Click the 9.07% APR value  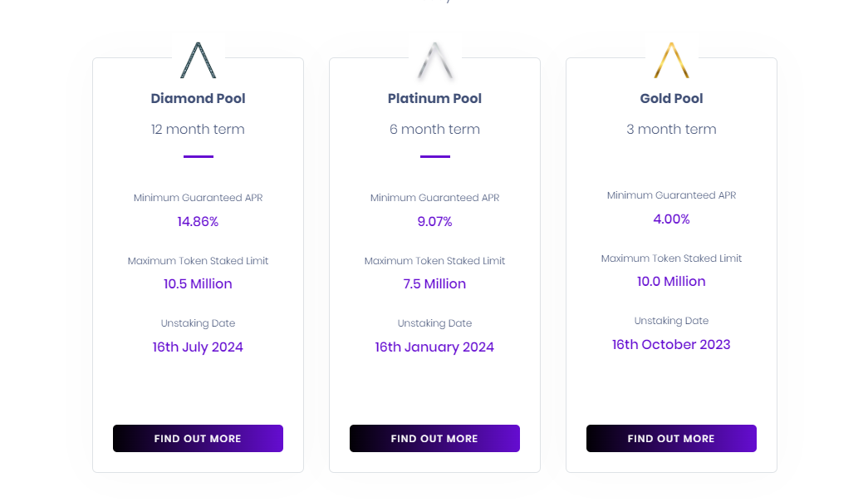[x=434, y=222]
